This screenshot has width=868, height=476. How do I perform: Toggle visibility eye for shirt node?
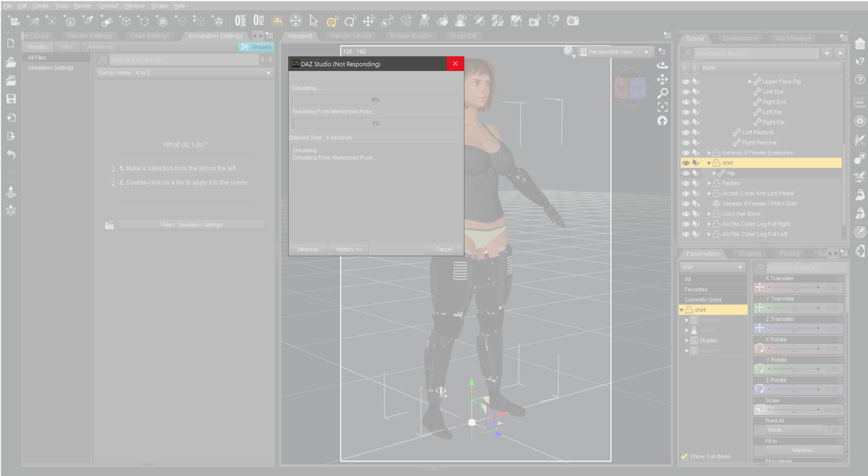click(x=686, y=163)
